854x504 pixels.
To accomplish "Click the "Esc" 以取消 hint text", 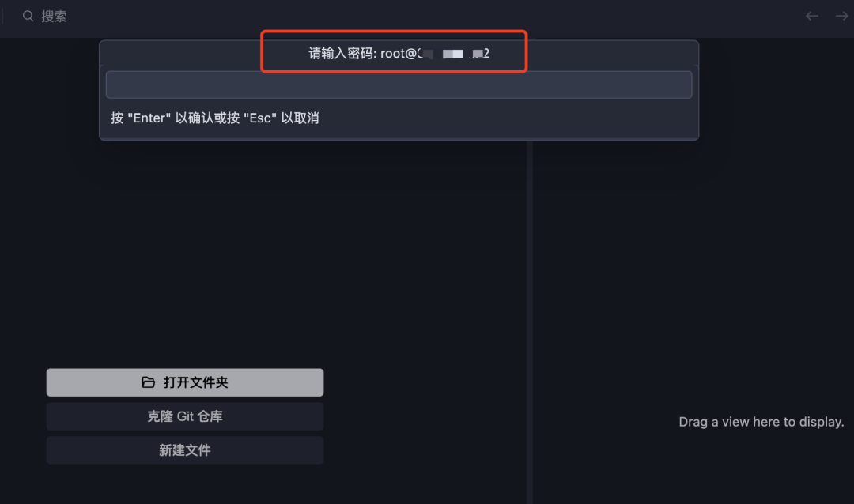I will tap(281, 118).
